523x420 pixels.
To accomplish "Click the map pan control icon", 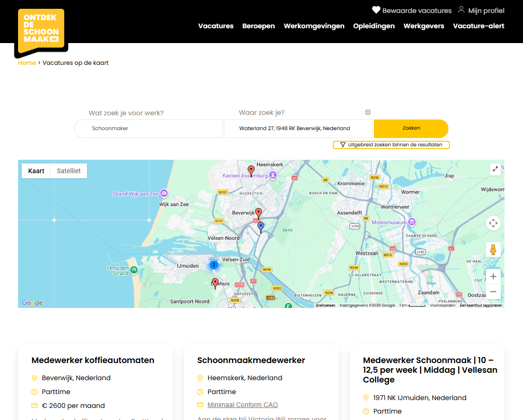I will [493, 223].
